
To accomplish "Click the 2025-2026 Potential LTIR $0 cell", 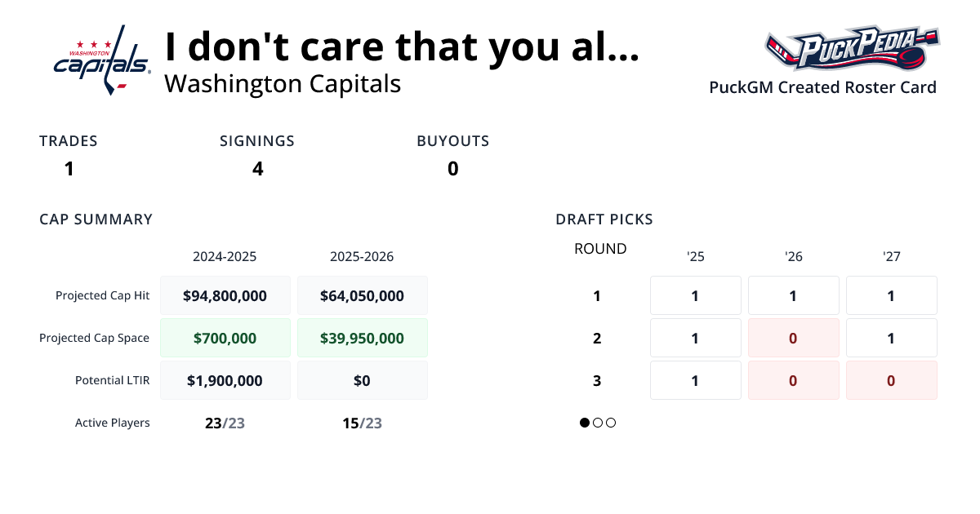I will (363, 380).
